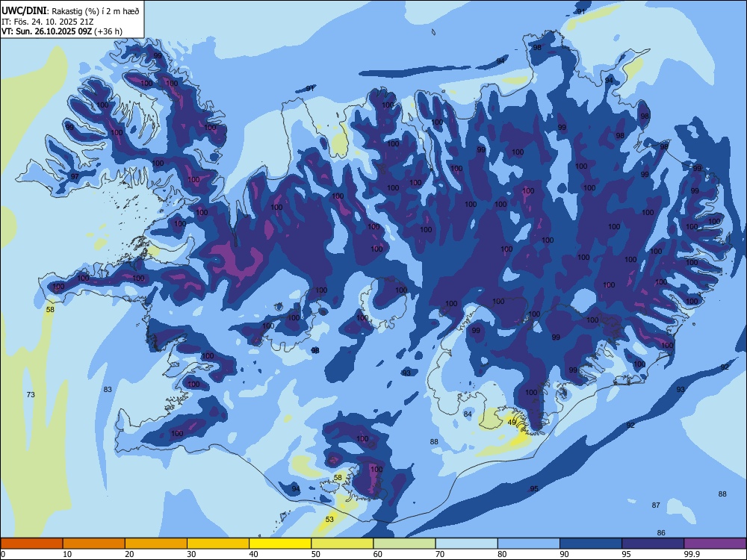Click the VT: Sun. 26.10.2025 09Z line
This screenshot has height=560, width=747.
62,31
